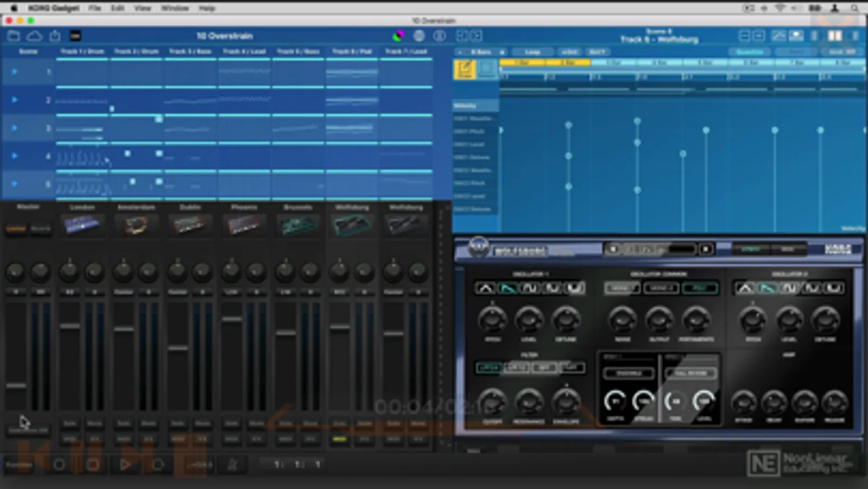Open the first effect type selector
868x489 pixels.
coord(629,373)
